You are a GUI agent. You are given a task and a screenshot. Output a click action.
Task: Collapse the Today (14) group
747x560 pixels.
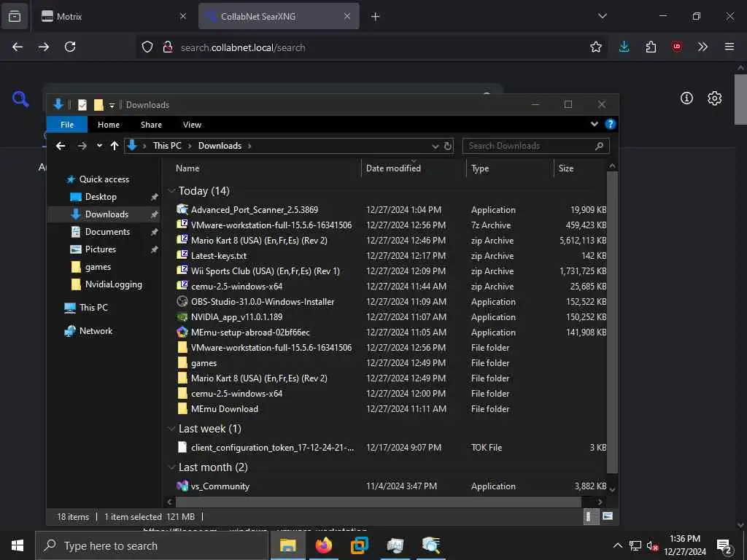click(171, 191)
